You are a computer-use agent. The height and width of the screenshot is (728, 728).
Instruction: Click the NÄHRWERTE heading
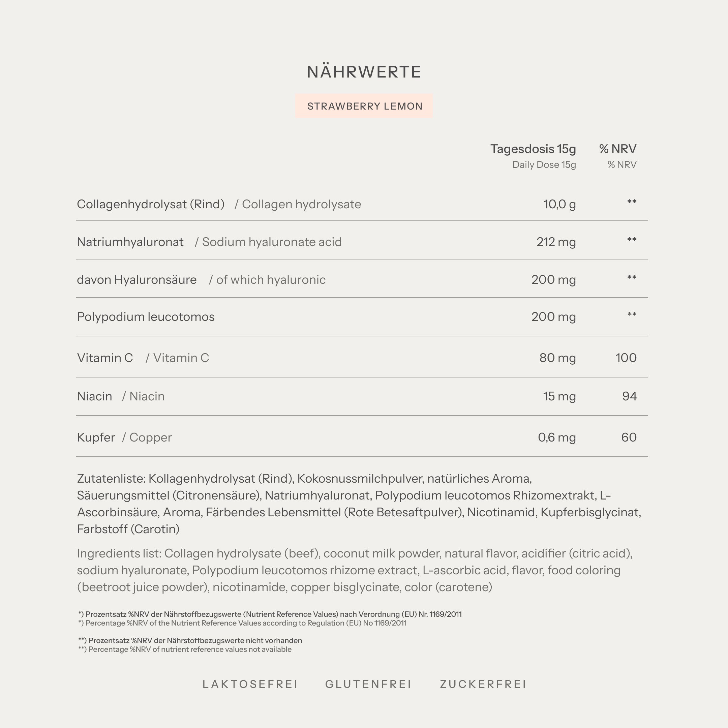pyautogui.click(x=364, y=72)
